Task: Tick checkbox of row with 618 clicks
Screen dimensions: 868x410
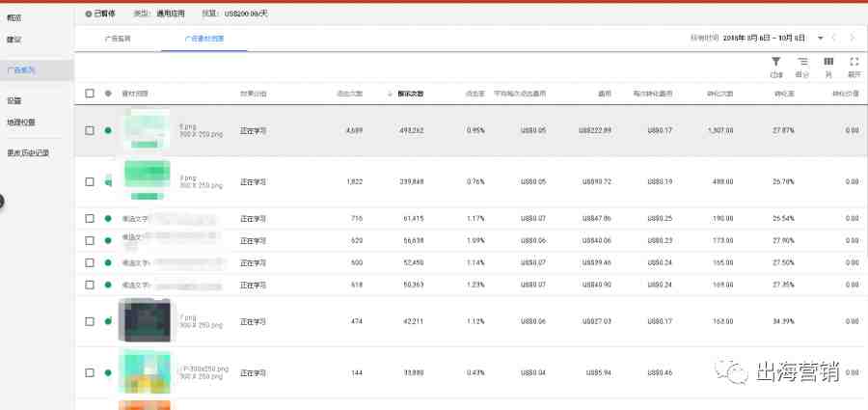Action: [x=90, y=285]
